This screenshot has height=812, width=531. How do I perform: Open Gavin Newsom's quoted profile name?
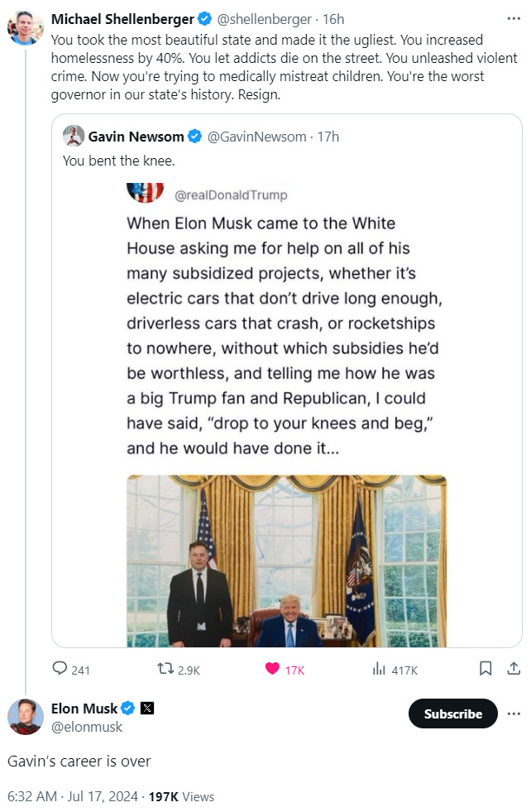[136, 137]
